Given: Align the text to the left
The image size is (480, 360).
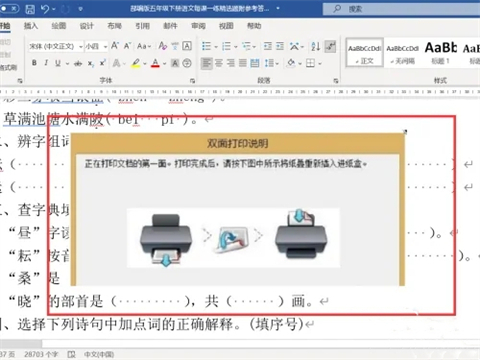Looking at the screenshot, I should tap(207, 63).
